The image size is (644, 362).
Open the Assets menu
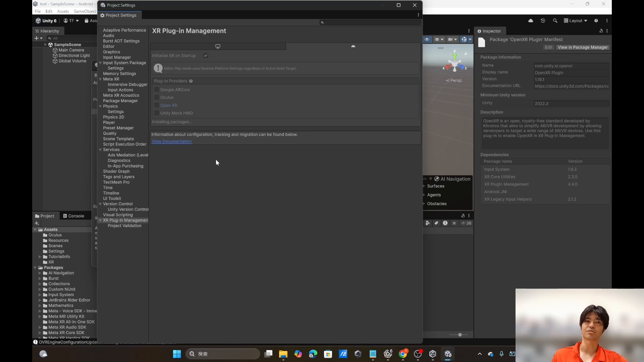pos(63,11)
